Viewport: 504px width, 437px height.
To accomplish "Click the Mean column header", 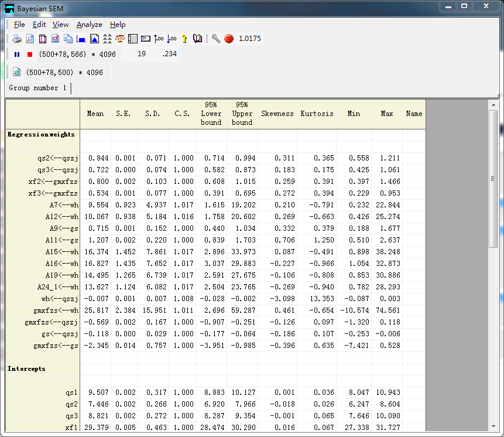I will (95, 114).
